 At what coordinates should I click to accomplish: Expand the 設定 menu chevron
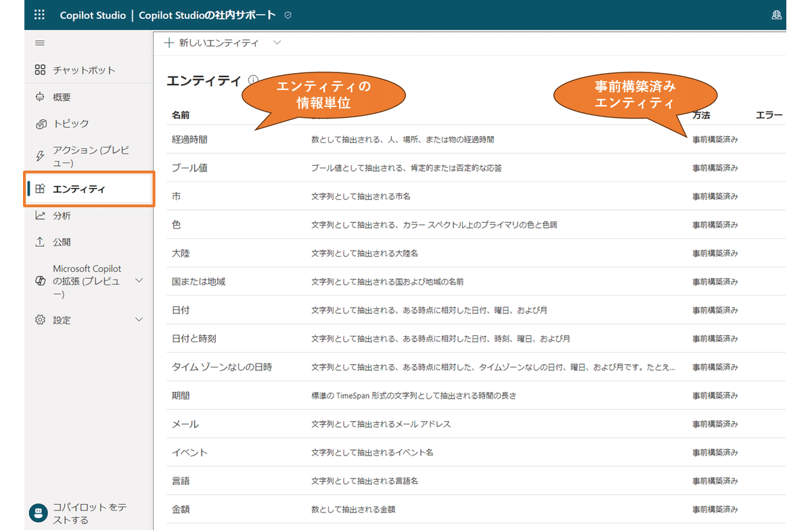(139, 319)
